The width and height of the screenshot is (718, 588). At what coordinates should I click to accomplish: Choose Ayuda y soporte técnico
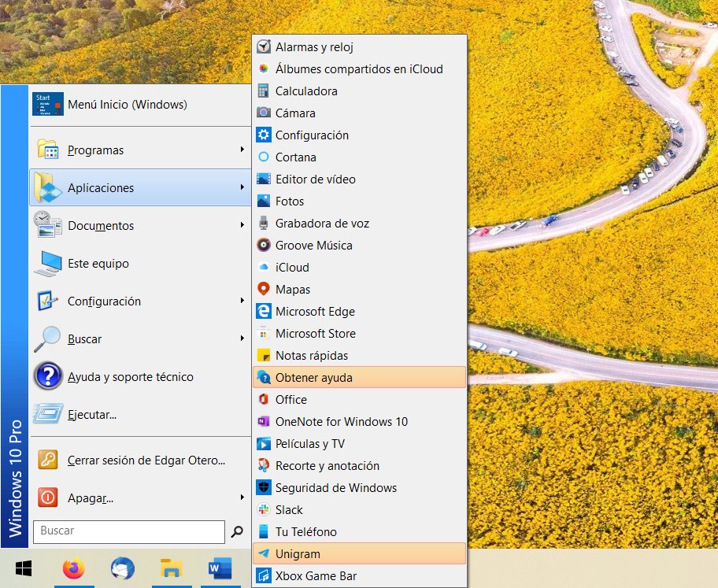coord(130,377)
